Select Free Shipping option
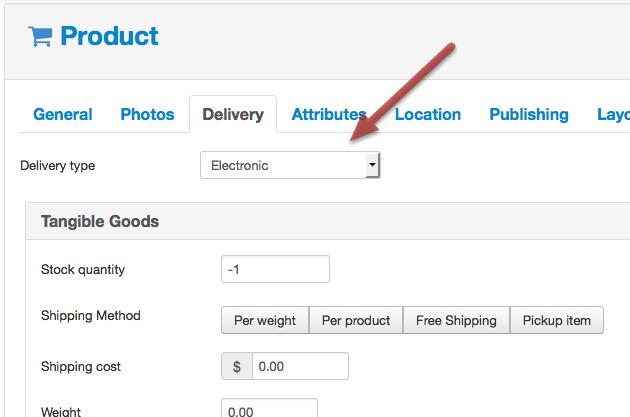The width and height of the screenshot is (630, 417). tap(456, 320)
